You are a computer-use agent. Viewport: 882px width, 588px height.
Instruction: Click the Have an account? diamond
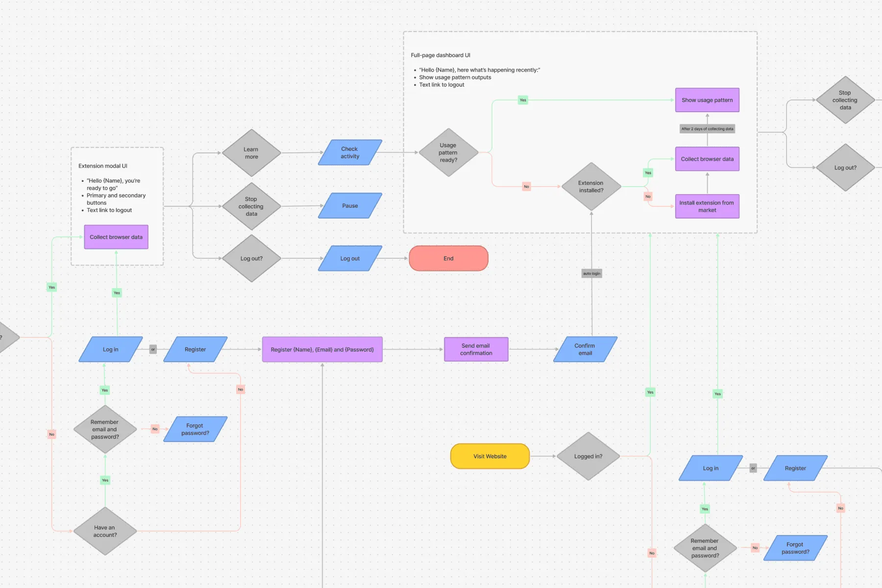105,531
